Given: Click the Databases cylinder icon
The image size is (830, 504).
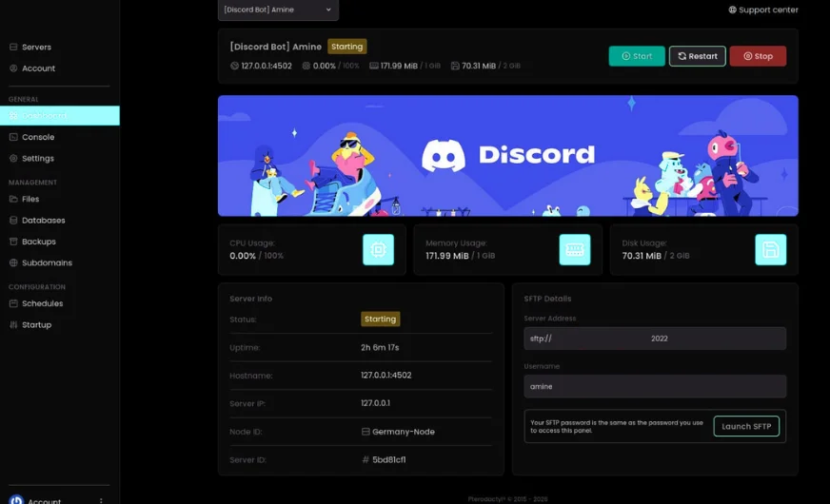Looking at the screenshot, I should coord(13,220).
